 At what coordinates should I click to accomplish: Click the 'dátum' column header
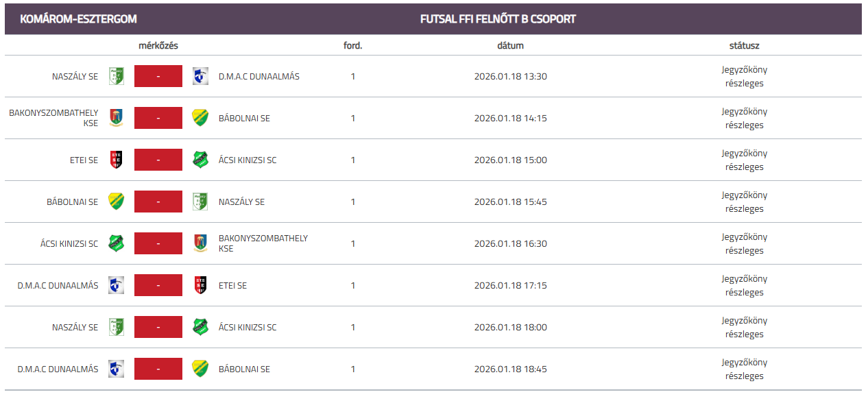click(510, 46)
